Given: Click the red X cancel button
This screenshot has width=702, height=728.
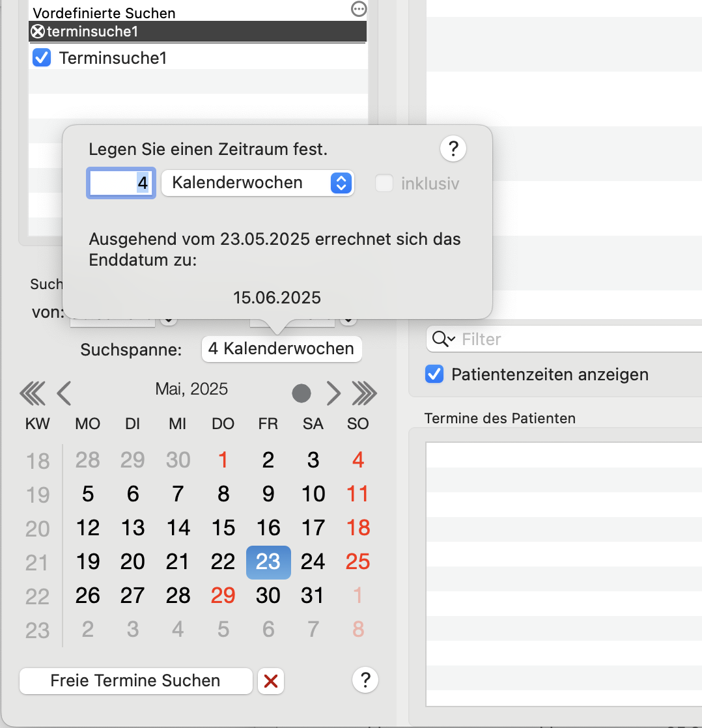Looking at the screenshot, I should coord(271,681).
